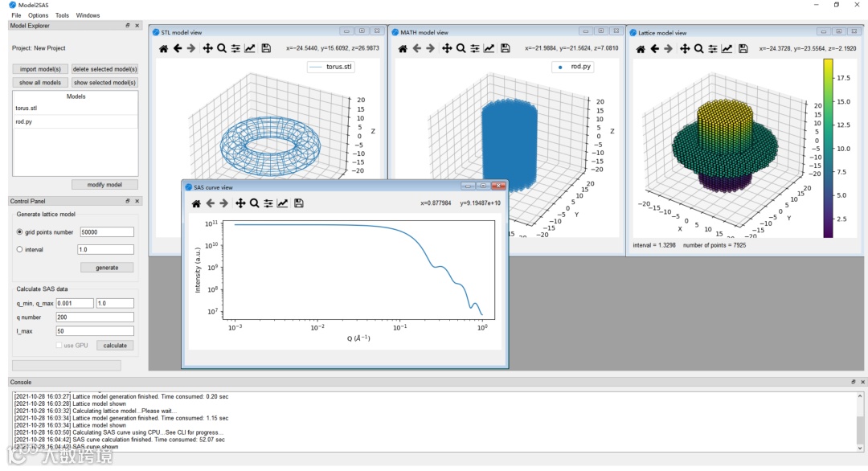Open subplot configuration in MATH model view
Image resolution: width=868 pixels, height=471 pixels.
tap(475, 49)
